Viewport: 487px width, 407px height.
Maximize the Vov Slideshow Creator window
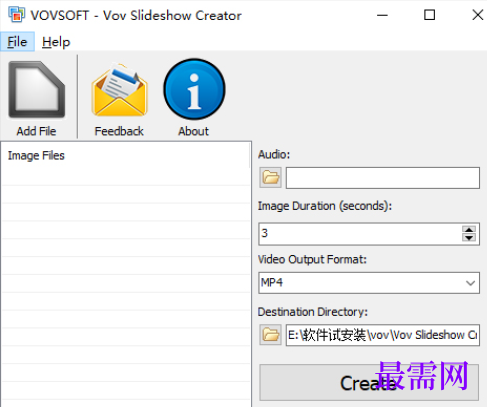click(429, 15)
